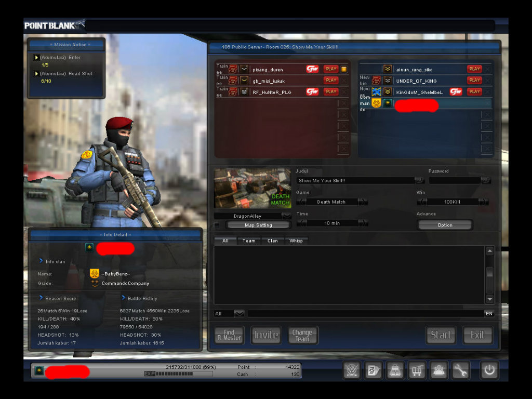
Task: Toggle slot X beside ainun_rang_siko PLAY
Action: click(487, 69)
